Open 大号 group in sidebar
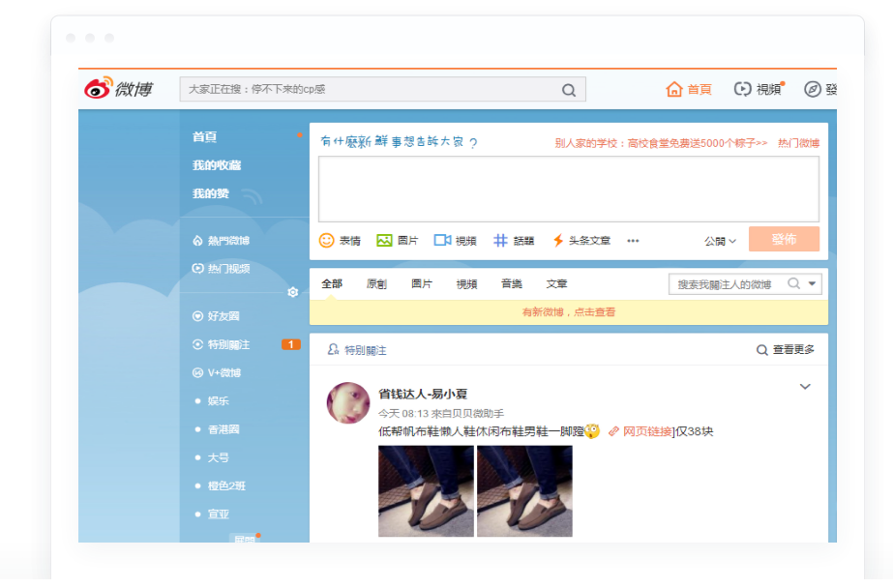The width and height of the screenshot is (893, 588). click(x=218, y=457)
